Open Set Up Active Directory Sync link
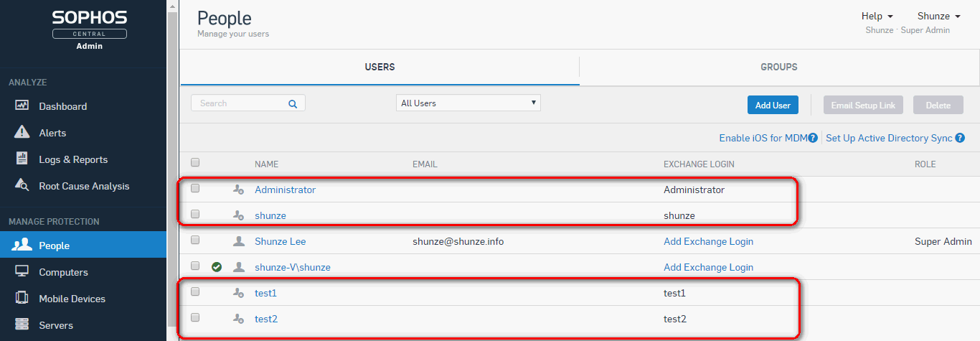Image resolution: width=980 pixels, height=341 pixels. 889,138
